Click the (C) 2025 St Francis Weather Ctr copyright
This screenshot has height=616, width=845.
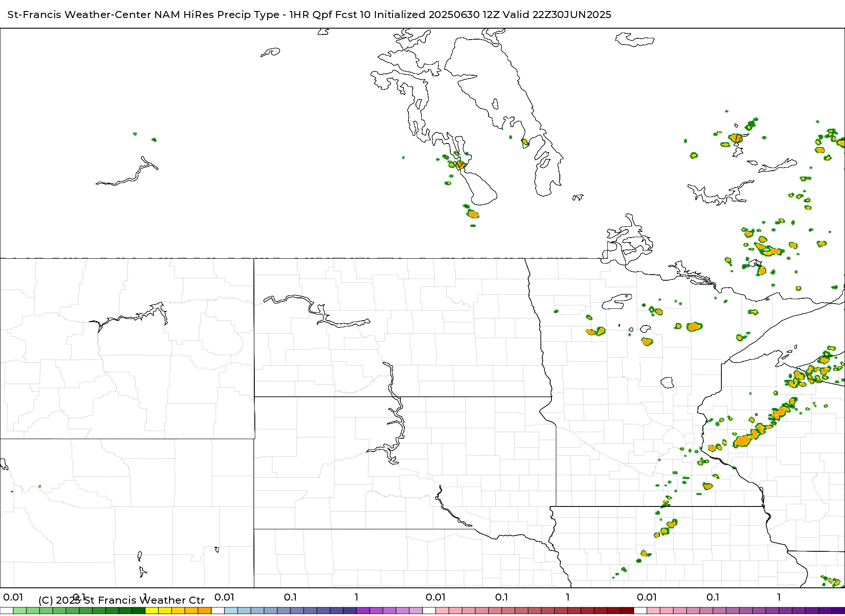click(121, 600)
